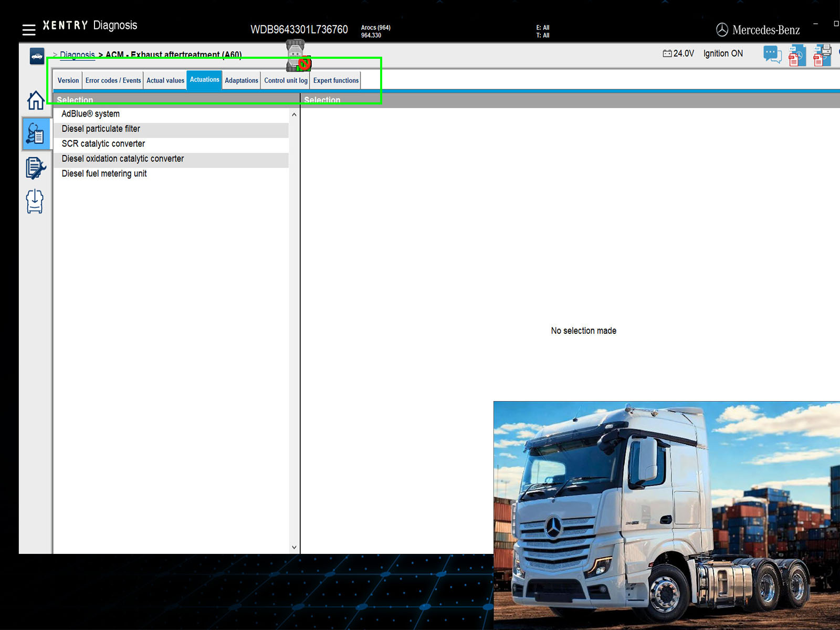Click the PDF export icon

click(796, 56)
